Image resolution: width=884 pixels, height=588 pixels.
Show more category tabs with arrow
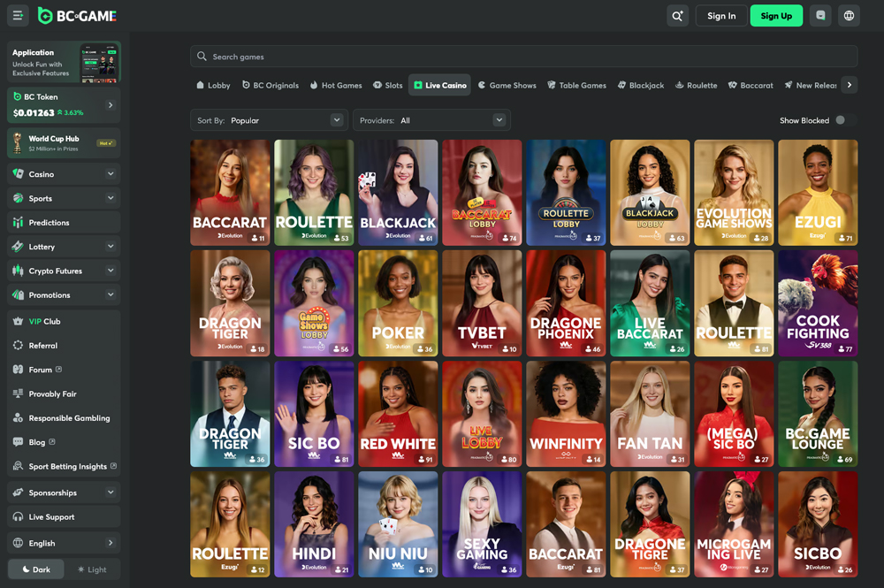click(849, 85)
